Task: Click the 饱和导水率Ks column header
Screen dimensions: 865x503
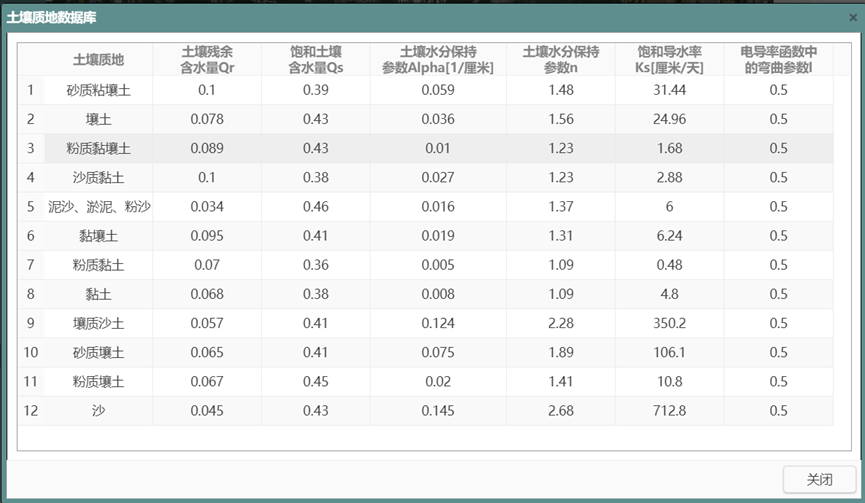Action: [x=670, y=60]
